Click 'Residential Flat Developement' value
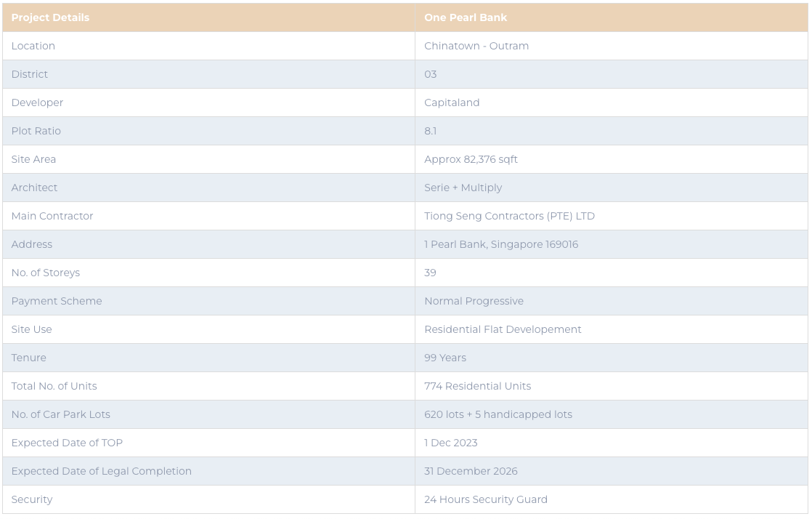 pos(503,330)
